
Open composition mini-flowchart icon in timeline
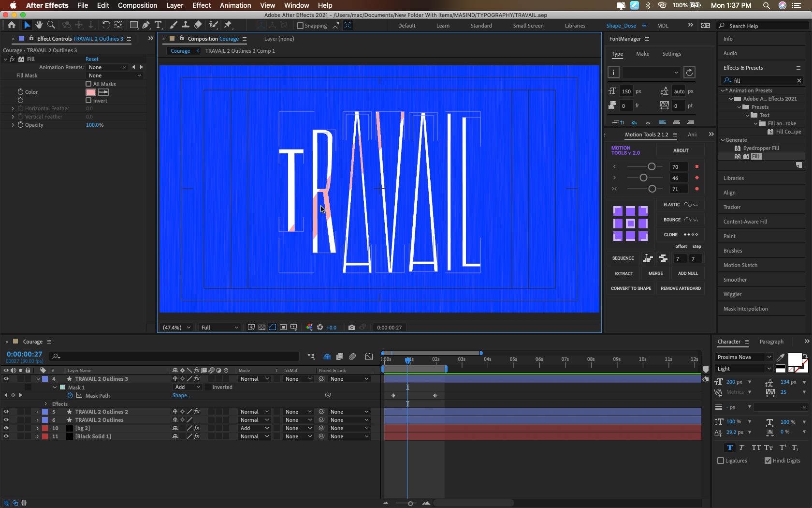click(311, 357)
